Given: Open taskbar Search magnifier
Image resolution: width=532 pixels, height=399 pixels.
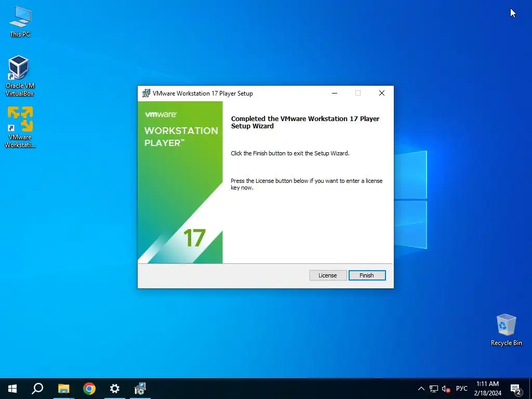Looking at the screenshot, I should (37, 389).
